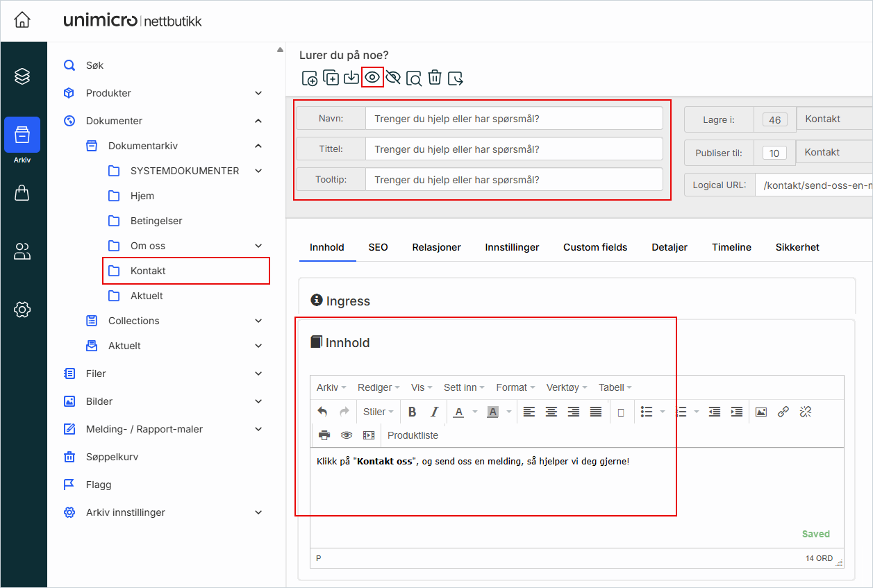The height and width of the screenshot is (588, 873).
Task: Switch to the SEO tab
Action: 378,247
